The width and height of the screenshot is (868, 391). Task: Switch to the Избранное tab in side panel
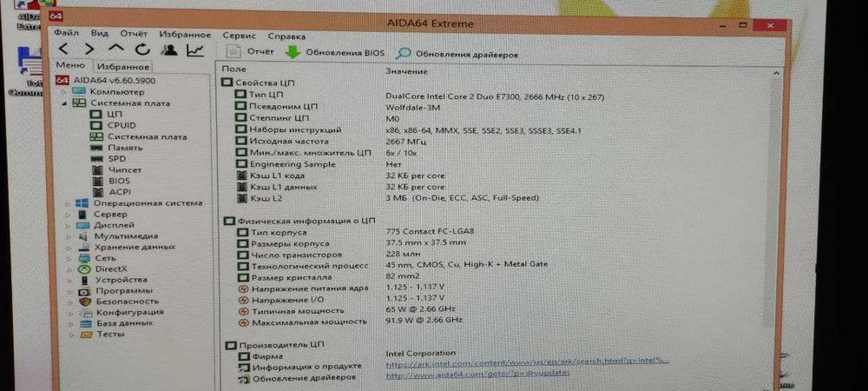point(123,66)
